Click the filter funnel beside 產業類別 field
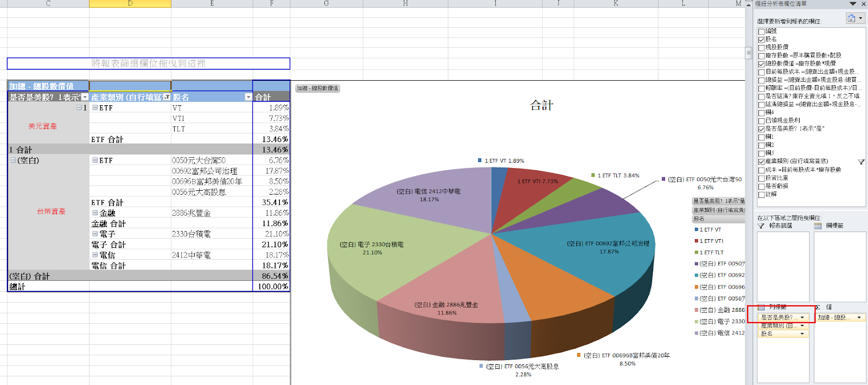 tap(861, 162)
